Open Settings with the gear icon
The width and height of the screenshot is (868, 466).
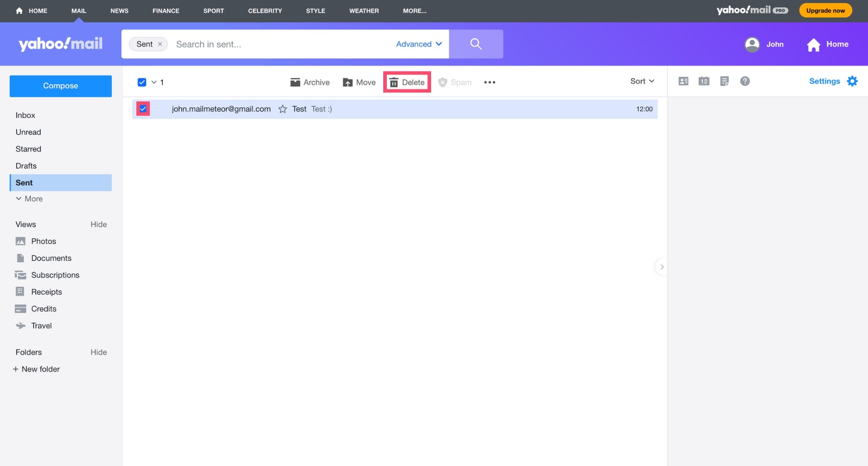click(x=852, y=81)
